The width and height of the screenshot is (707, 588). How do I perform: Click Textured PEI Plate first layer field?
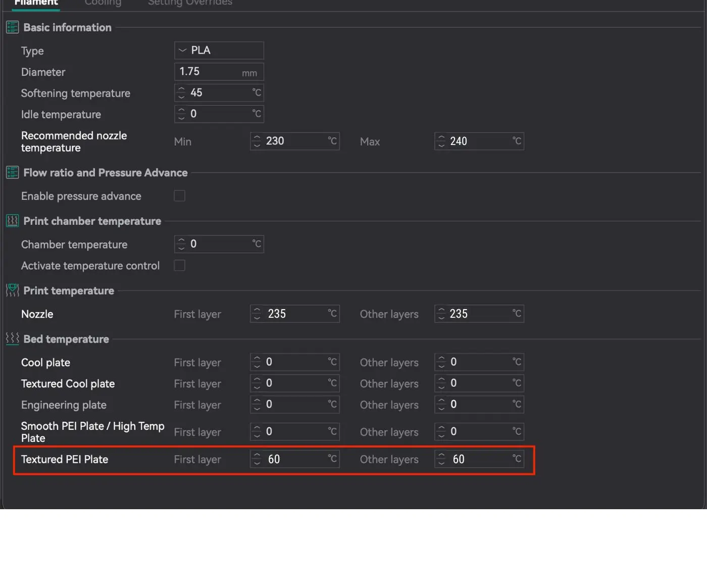[295, 459]
